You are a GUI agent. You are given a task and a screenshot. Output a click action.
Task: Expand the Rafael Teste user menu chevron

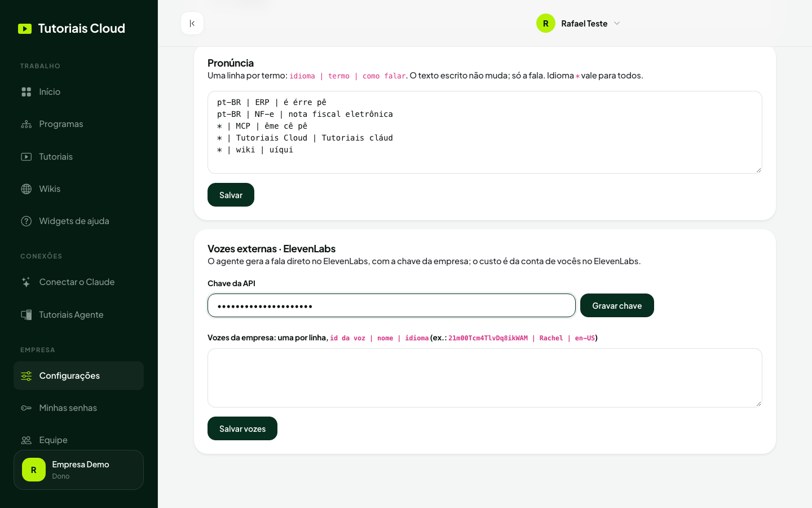tap(617, 23)
